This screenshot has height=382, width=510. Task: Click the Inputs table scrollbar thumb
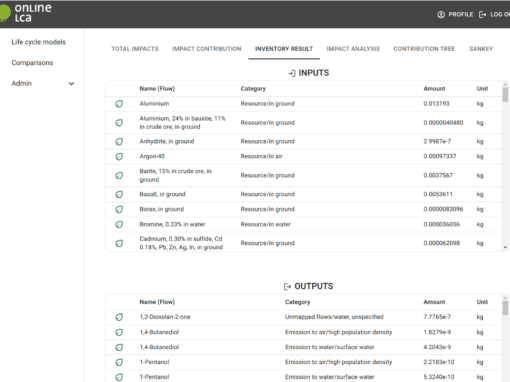pyautogui.click(x=505, y=95)
